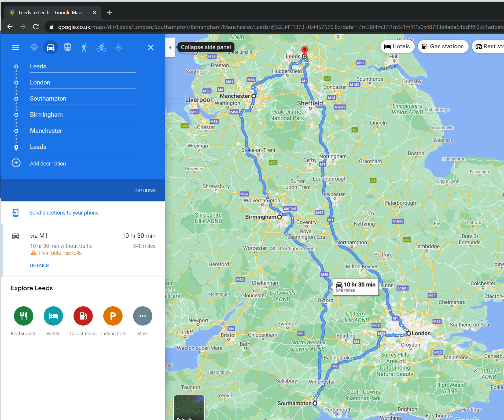Edit the Manchester destination field
504x420 pixels.
click(x=83, y=131)
